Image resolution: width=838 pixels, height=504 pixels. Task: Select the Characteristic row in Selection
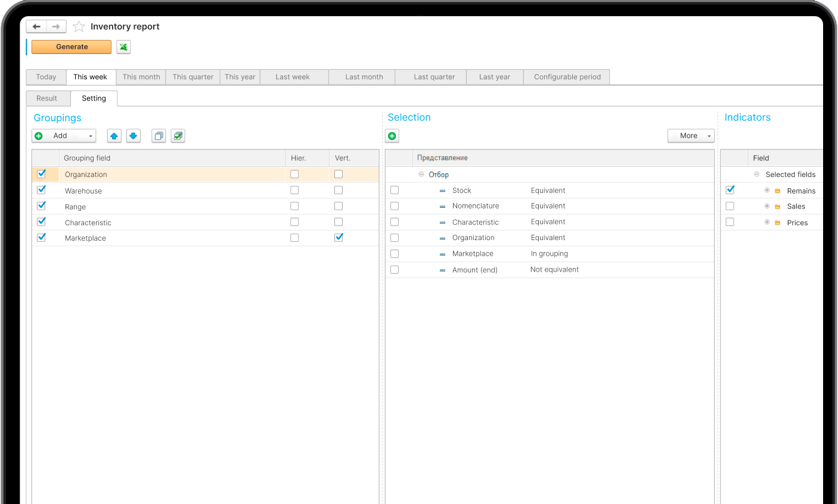pos(550,222)
